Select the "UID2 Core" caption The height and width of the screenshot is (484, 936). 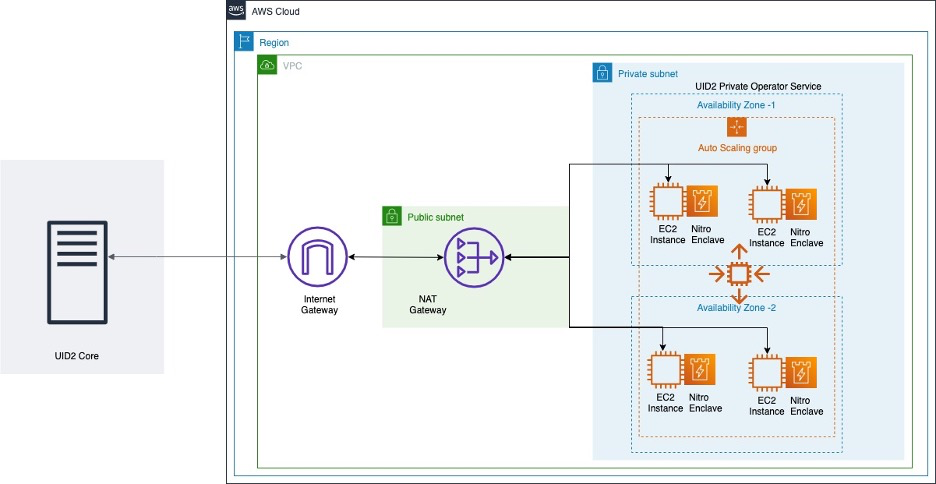[76, 356]
